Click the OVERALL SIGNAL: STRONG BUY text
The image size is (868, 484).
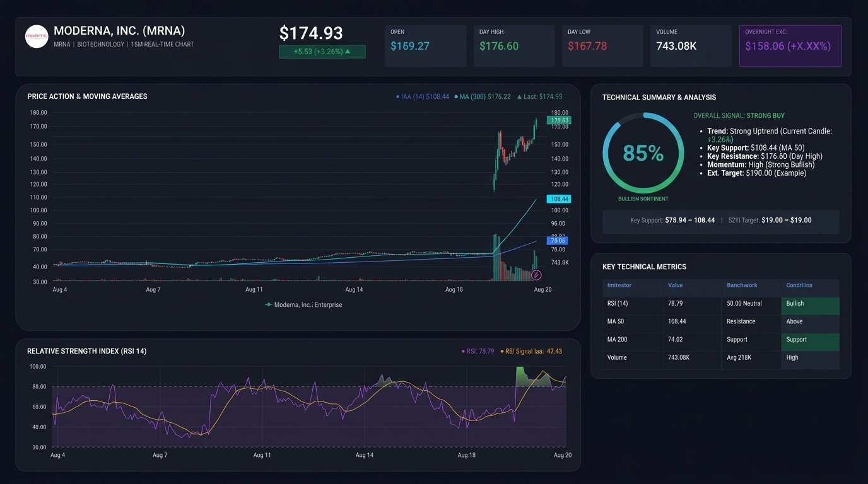coord(739,116)
